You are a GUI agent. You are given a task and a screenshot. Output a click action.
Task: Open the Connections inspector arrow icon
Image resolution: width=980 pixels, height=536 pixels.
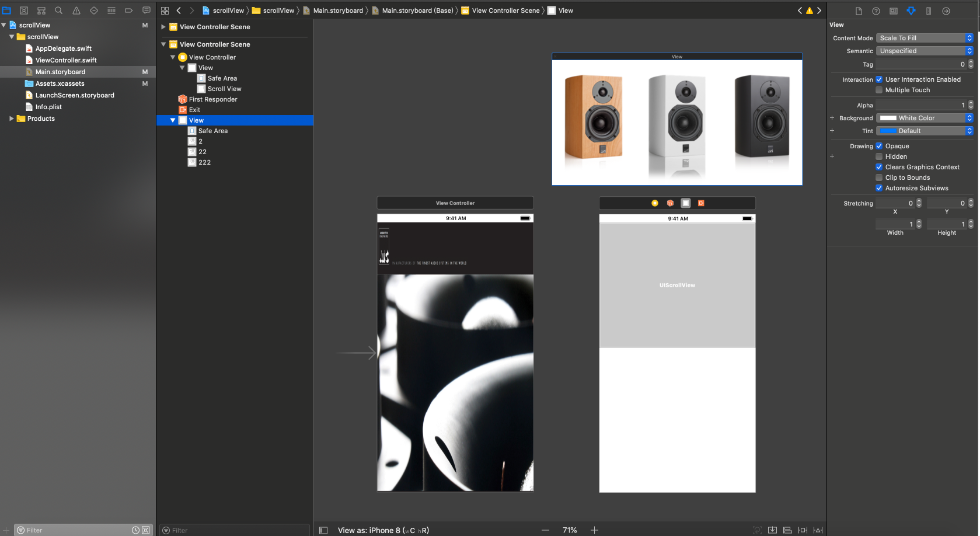[946, 11]
